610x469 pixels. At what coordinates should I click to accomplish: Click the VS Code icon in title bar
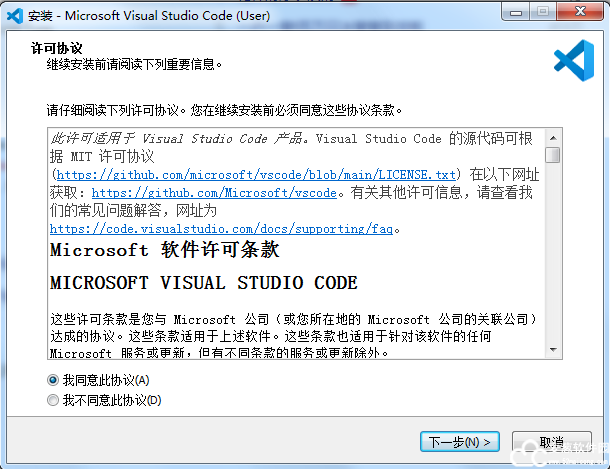[x=15, y=15]
